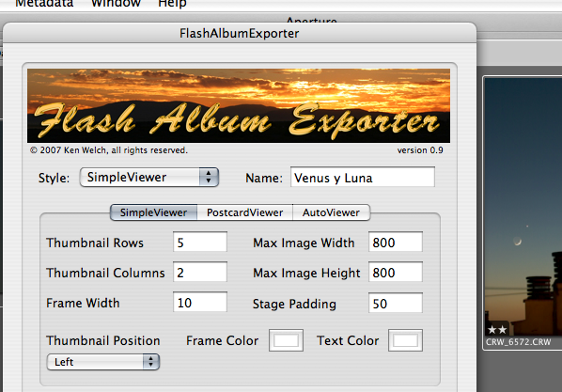The image size is (562, 392).
Task: Click the Max Image Height field
Action: click(396, 273)
